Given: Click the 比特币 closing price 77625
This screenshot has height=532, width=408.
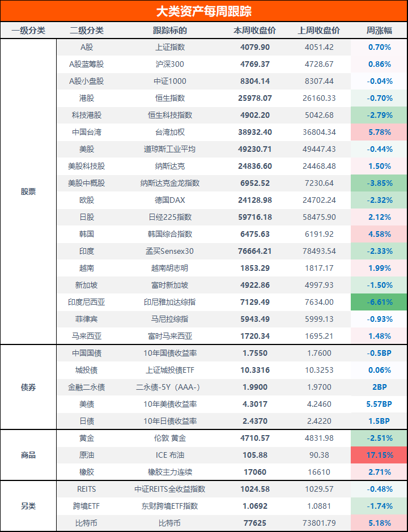Looking at the screenshot, I should (254, 523).
